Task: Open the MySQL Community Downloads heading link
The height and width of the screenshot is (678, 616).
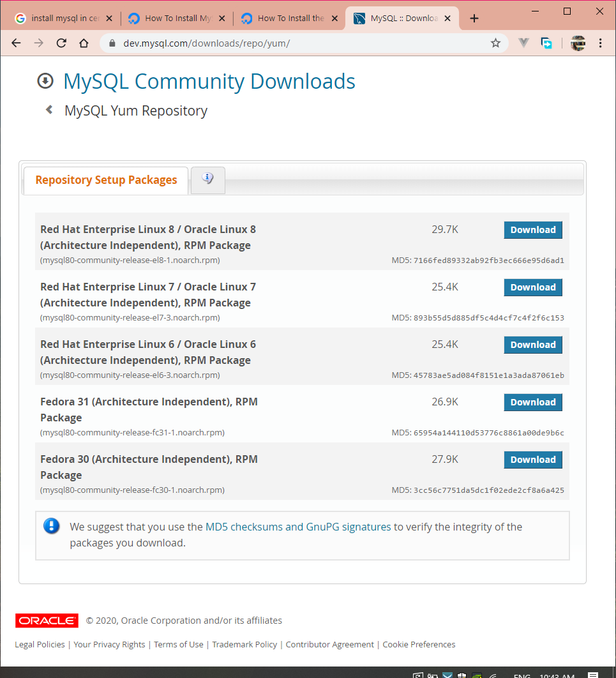Action: pyautogui.click(x=209, y=81)
